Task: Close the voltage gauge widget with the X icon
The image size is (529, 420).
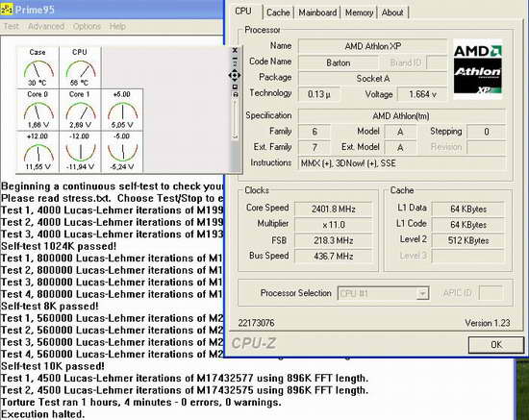Action: click(x=235, y=50)
